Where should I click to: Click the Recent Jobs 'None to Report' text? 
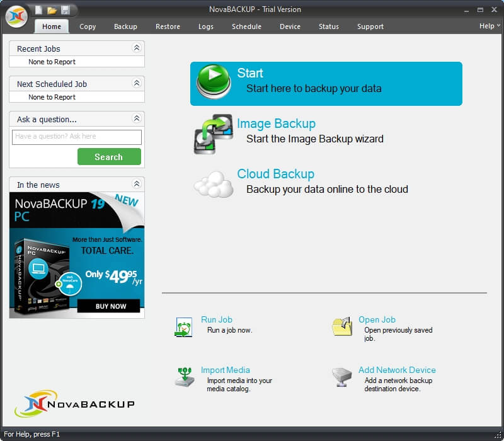pos(52,62)
